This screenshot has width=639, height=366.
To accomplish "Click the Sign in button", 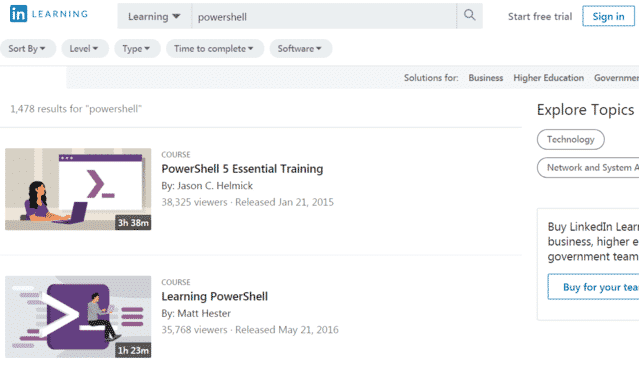I will coord(608,16).
